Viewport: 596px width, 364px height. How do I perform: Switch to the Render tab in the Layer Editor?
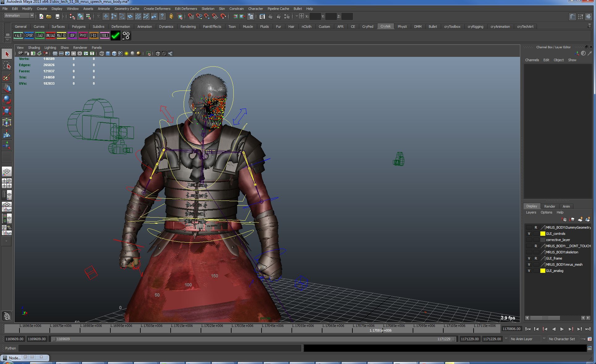tap(550, 206)
